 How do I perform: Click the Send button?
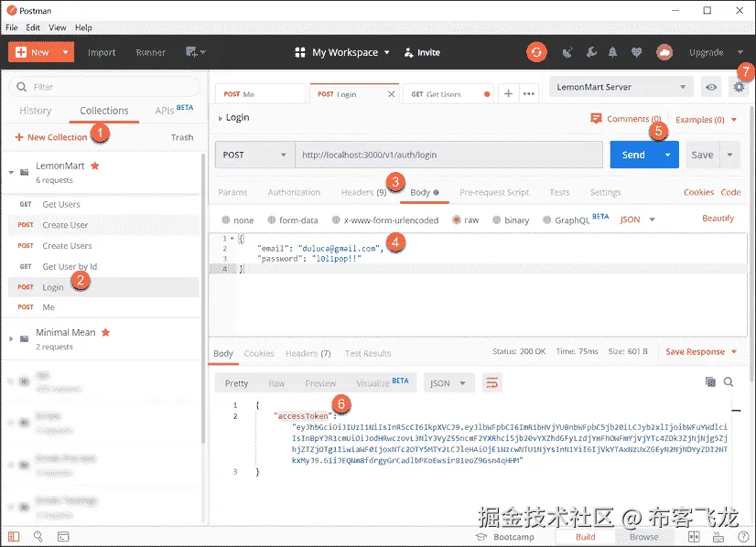633,155
